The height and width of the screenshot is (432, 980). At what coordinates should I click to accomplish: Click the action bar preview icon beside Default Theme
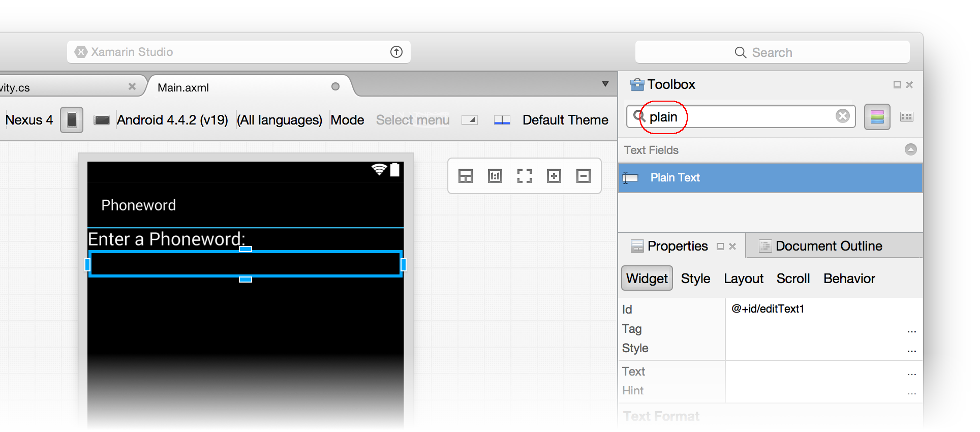pyautogui.click(x=502, y=120)
